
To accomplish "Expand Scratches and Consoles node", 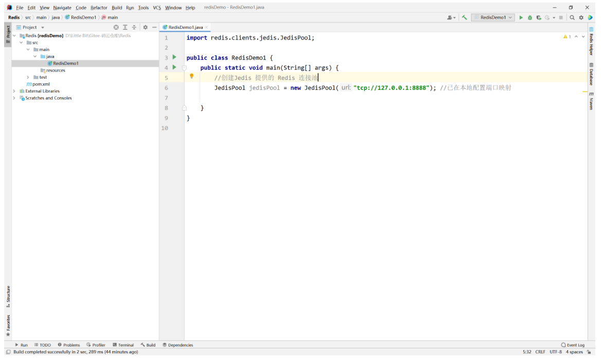I will coord(14,98).
